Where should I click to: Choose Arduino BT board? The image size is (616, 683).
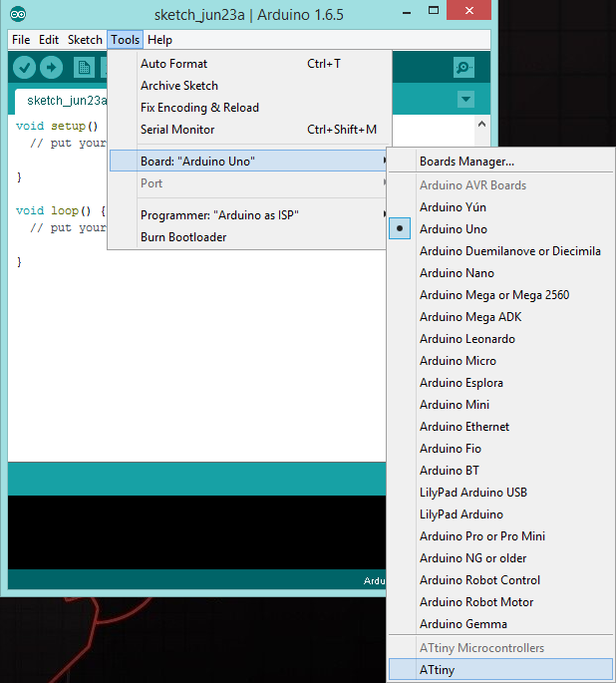(500, 470)
